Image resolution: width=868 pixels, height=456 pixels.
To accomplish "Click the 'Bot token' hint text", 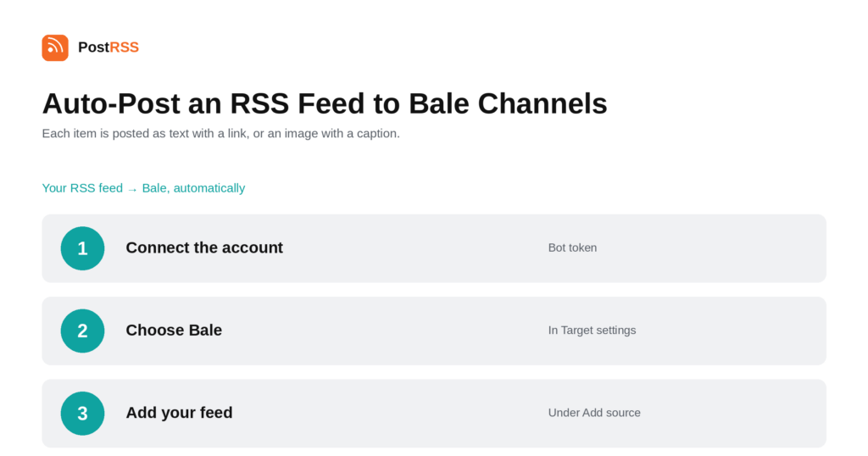I will coord(572,247).
